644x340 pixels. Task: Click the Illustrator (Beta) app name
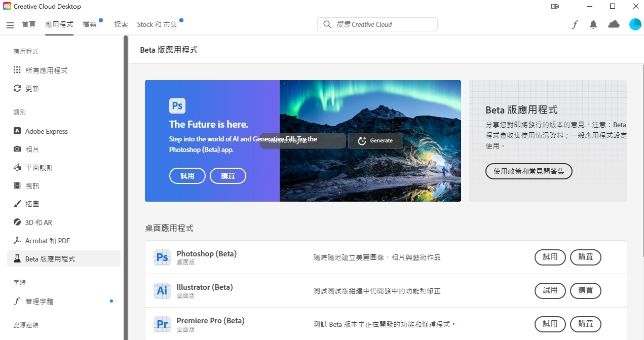(x=205, y=287)
